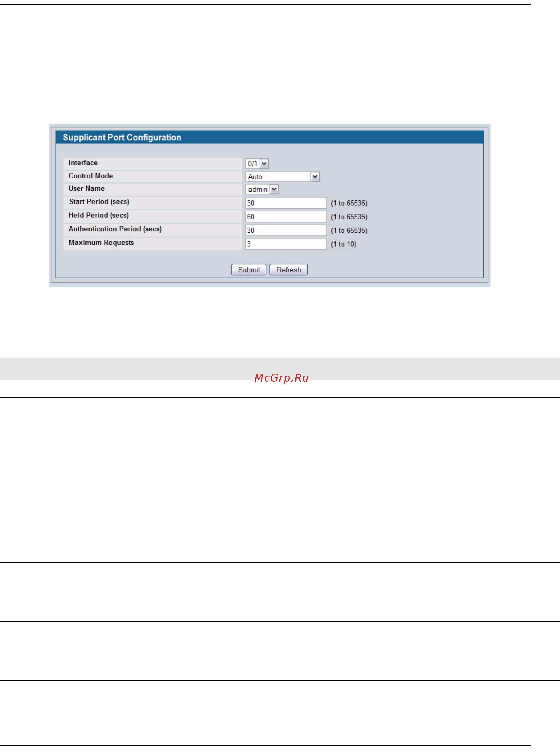Click the Submit button
Viewport: 560px width, 755px height.
(249, 270)
